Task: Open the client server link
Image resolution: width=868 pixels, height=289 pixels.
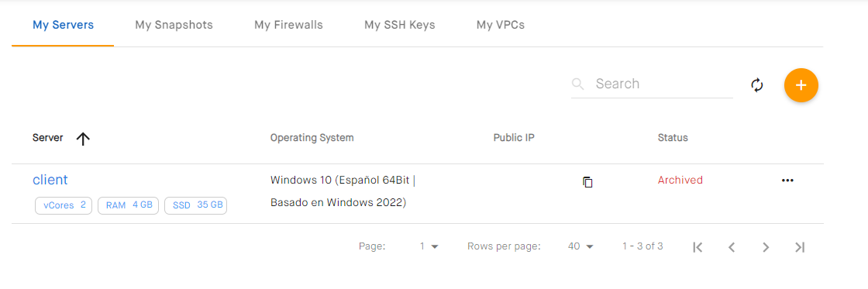Action: tap(50, 180)
